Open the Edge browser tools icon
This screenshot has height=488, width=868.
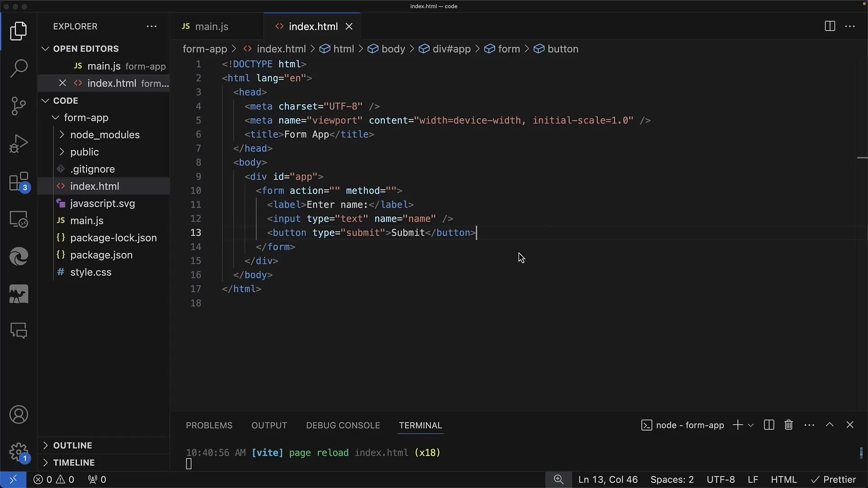(19, 257)
